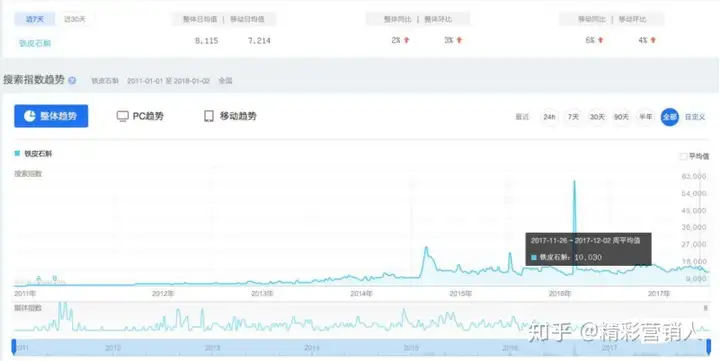
Task: Click the 移动环比 header label
Action: 632,19
